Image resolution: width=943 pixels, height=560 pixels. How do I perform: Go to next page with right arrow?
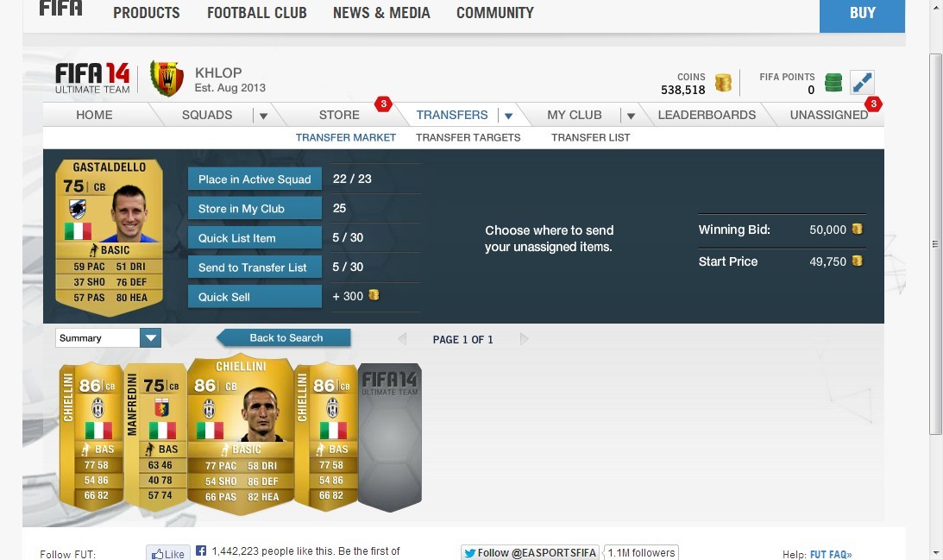525,339
